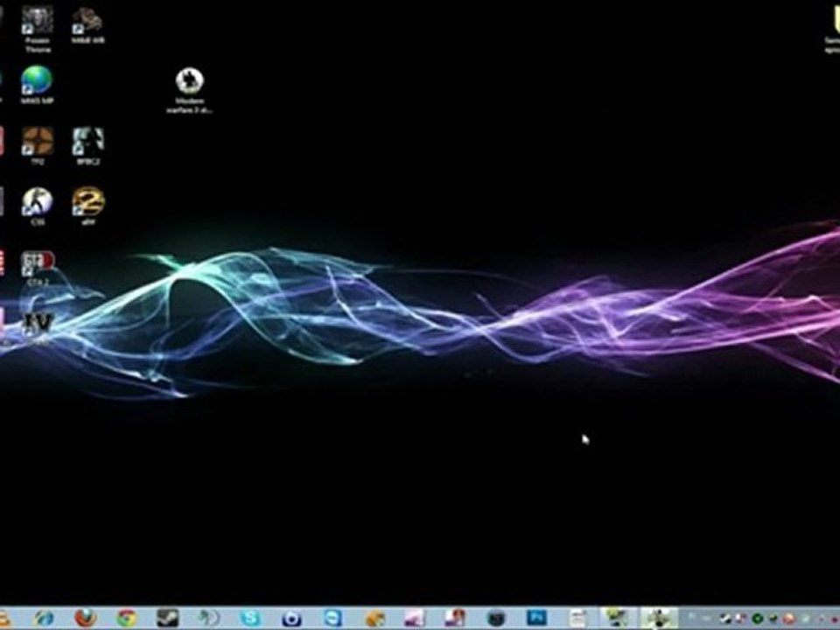The width and height of the screenshot is (840, 630).
Task: Open the CSS Counter-Strike desktop shortcut
Action: (38, 206)
